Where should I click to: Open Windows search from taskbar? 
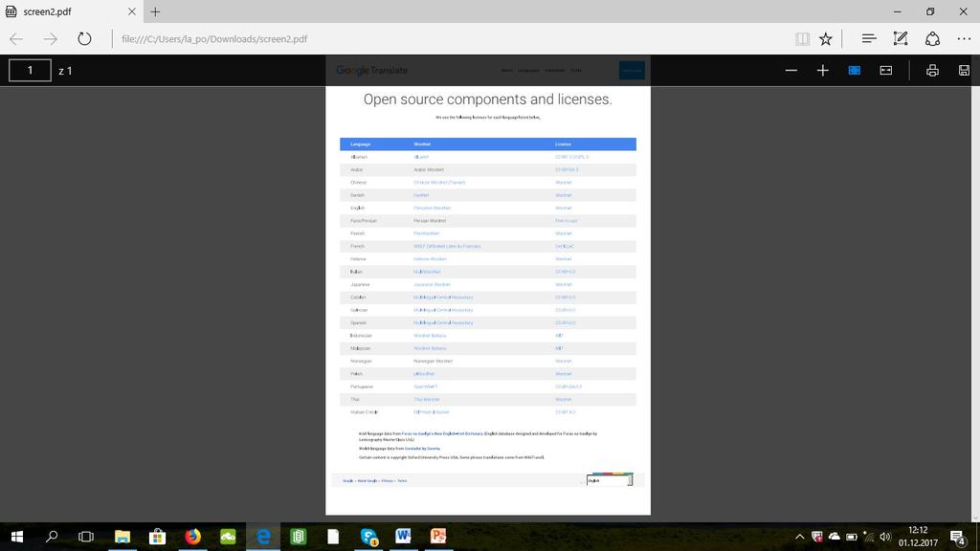point(52,537)
